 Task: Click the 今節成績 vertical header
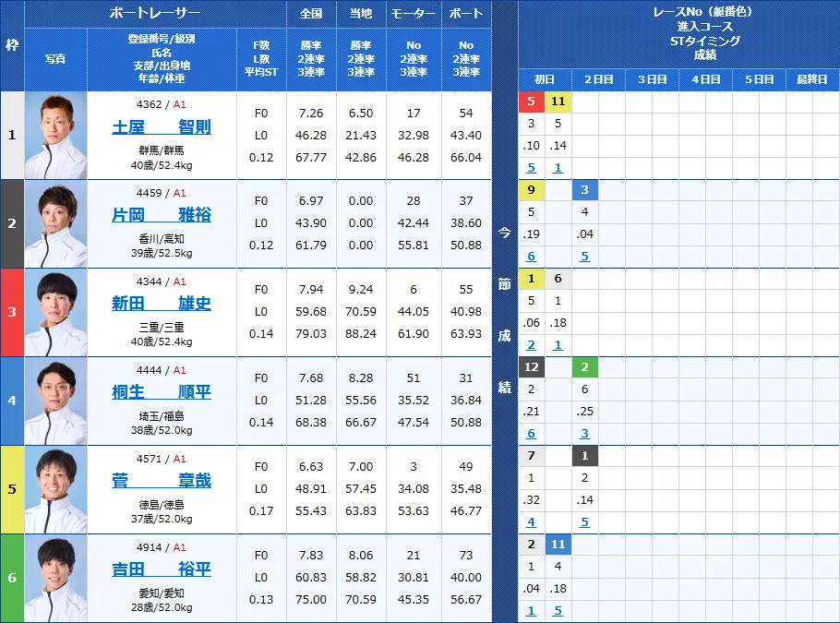tap(505, 311)
